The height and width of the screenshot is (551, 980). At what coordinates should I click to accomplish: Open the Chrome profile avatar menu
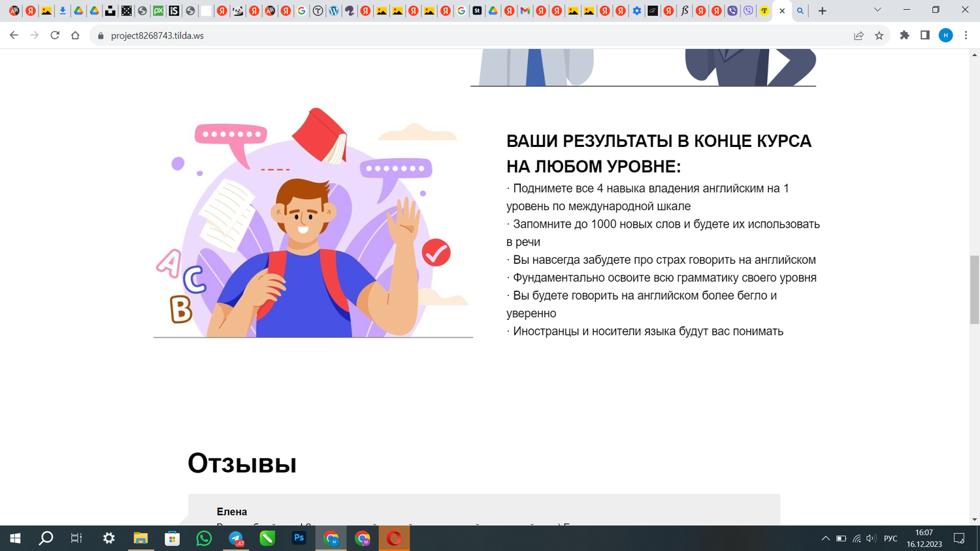(945, 35)
